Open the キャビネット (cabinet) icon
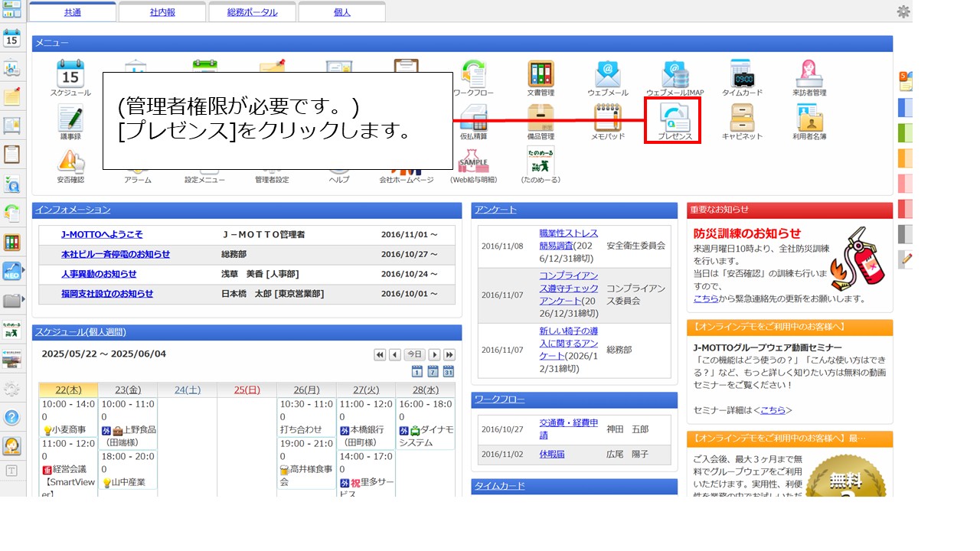980x551 pixels. (x=740, y=119)
